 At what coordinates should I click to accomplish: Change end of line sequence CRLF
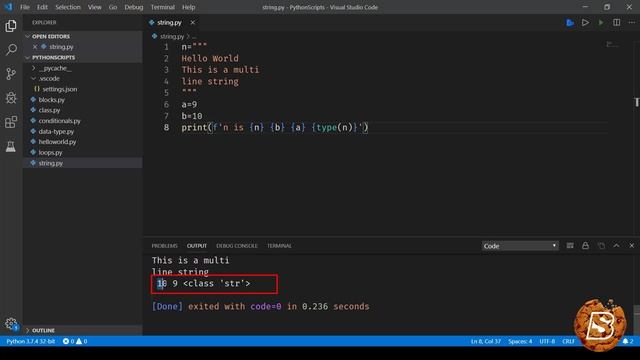[568, 341]
